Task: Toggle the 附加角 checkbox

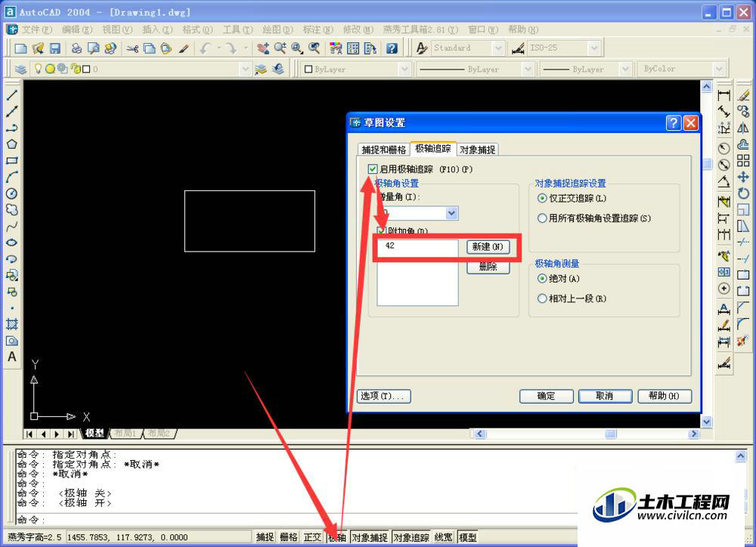Action: click(382, 231)
